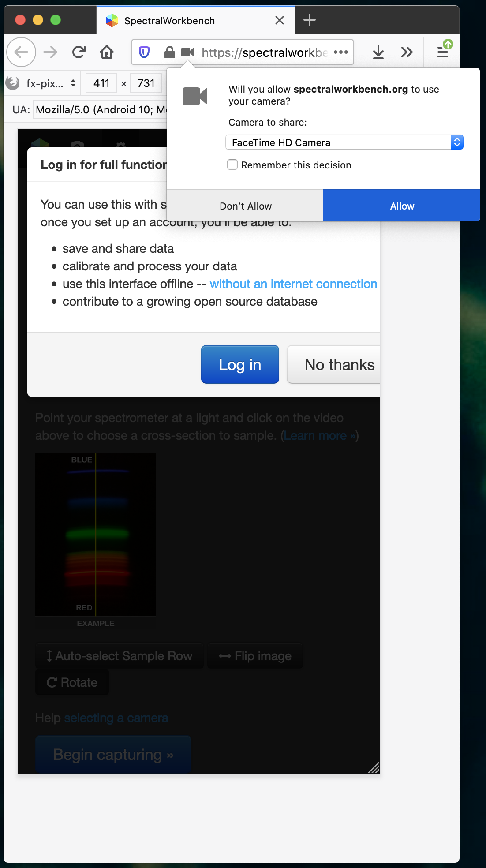The image size is (486, 868).
Task: Open a new browser tab
Action: 310,20
